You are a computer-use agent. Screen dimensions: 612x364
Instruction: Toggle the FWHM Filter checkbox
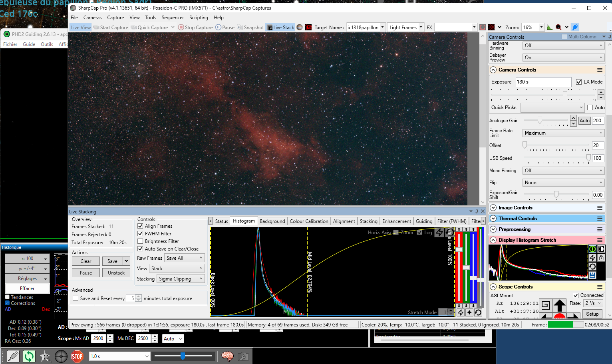[140, 234]
